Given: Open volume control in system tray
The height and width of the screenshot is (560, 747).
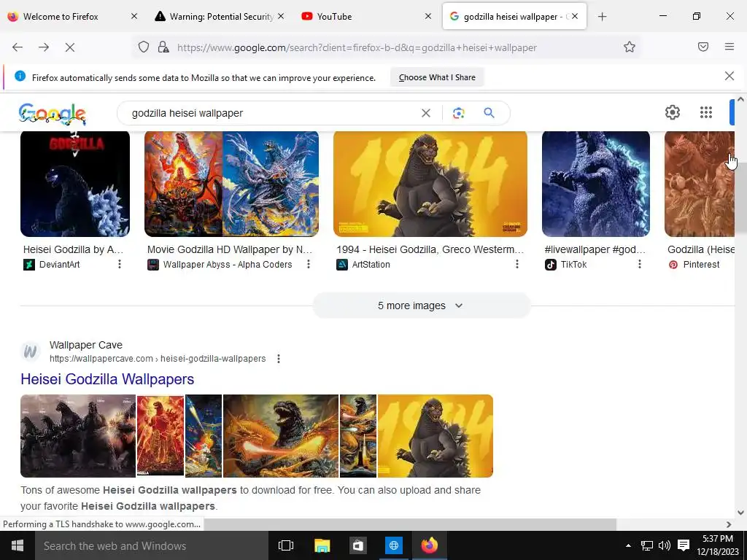Looking at the screenshot, I should coord(665,545).
